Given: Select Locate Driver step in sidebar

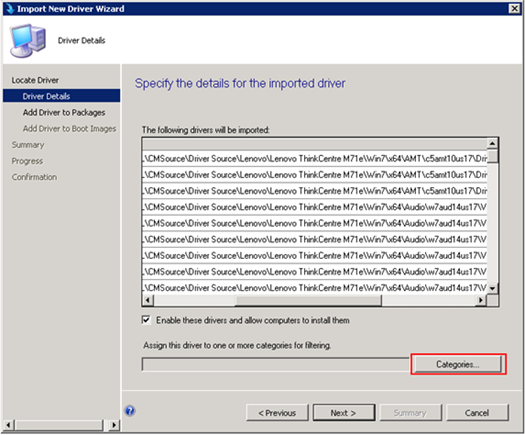Looking at the screenshot, I should [35, 80].
